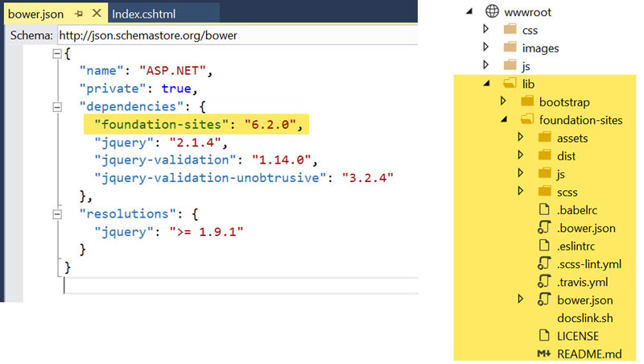
Task: Select the lib folder
Action: tap(528, 85)
